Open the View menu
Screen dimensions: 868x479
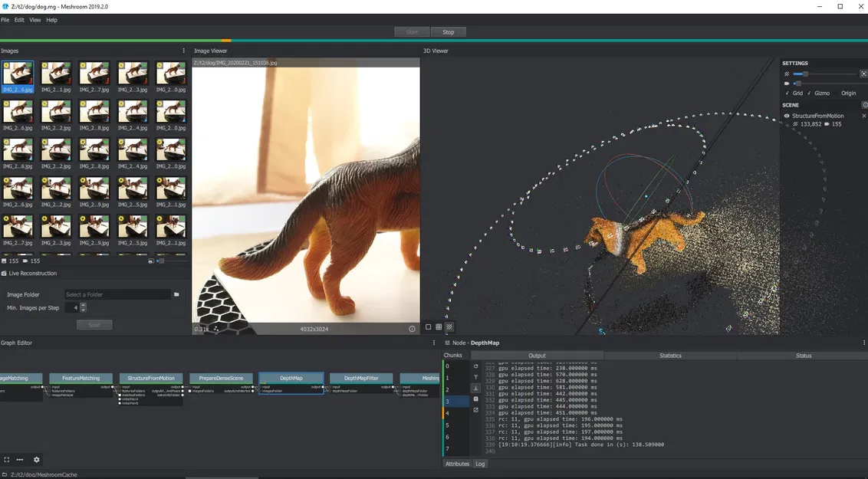(35, 20)
